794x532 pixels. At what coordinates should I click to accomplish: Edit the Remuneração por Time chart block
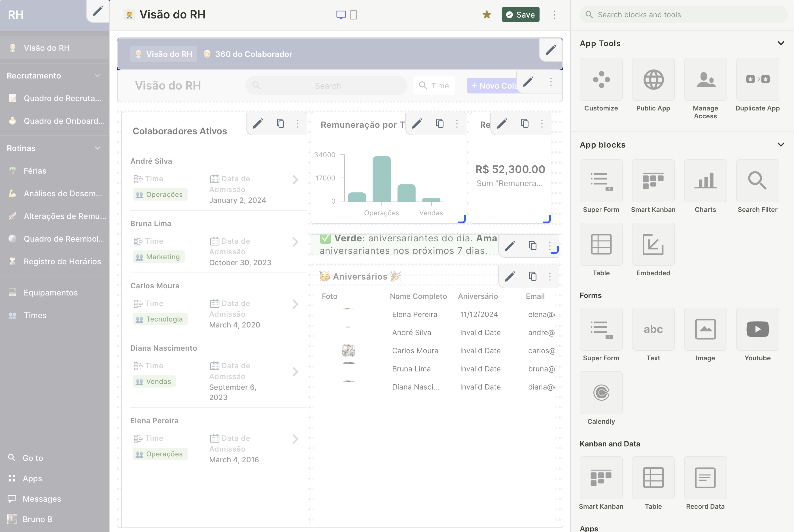click(x=417, y=124)
